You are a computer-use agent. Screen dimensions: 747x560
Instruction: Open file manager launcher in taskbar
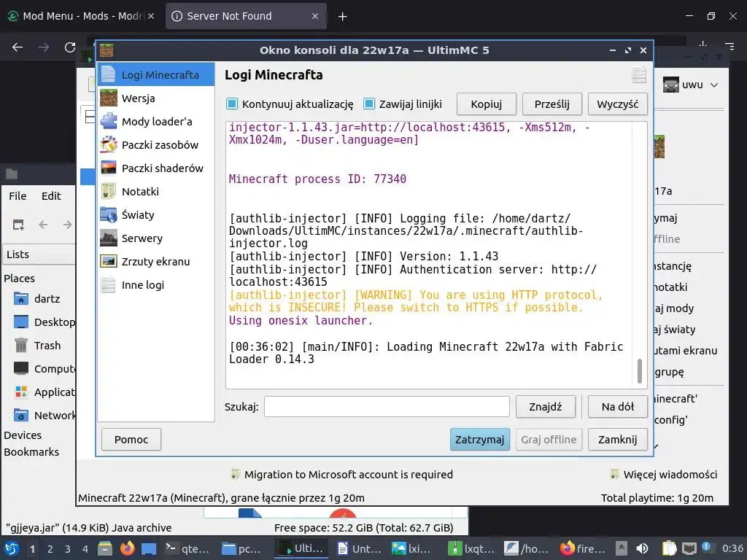tap(105, 548)
